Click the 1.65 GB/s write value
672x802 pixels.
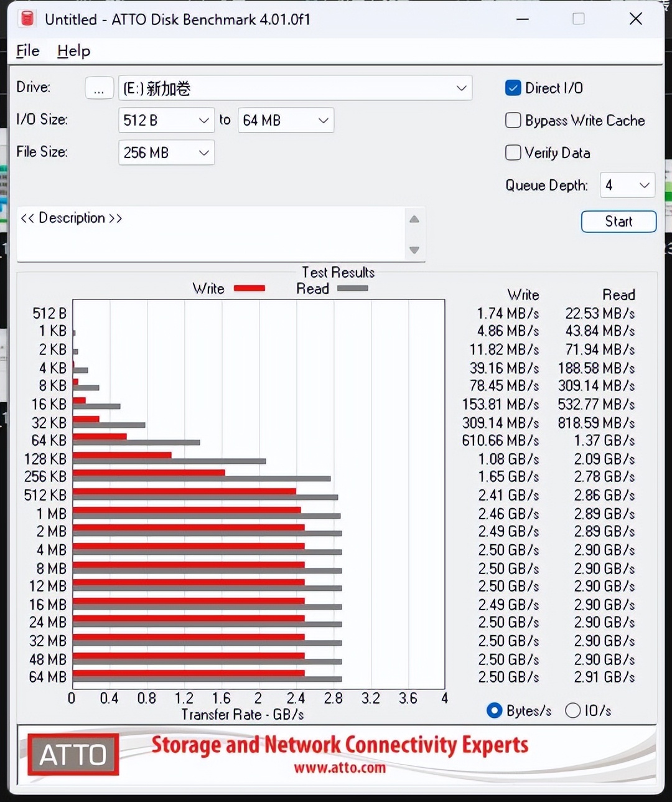click(x=508, y=476)
